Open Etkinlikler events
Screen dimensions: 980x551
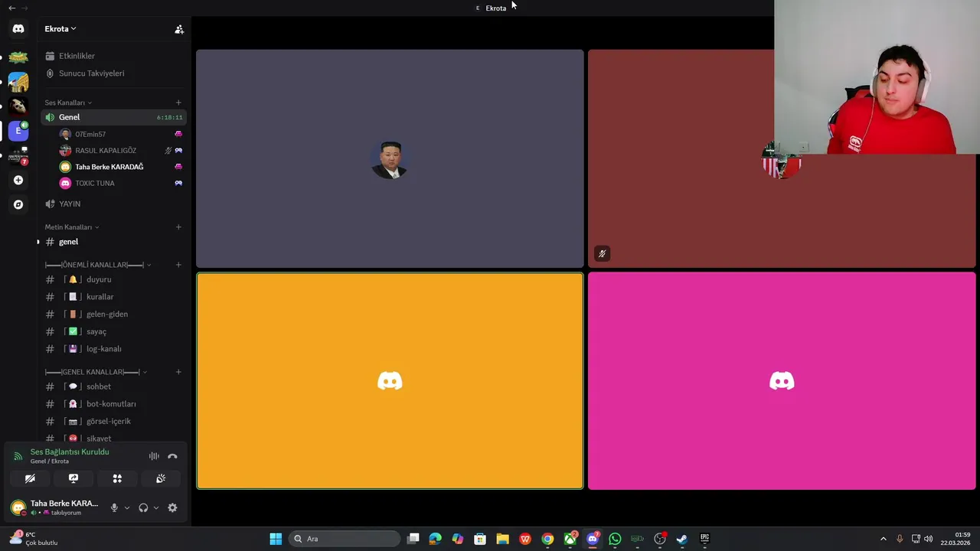click(113, 56)
